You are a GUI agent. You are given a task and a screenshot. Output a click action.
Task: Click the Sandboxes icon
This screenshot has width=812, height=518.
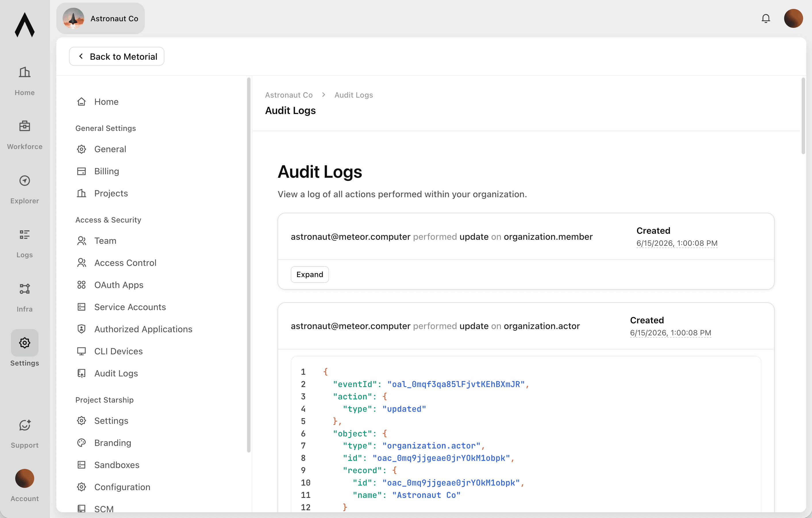pos(82,465)
